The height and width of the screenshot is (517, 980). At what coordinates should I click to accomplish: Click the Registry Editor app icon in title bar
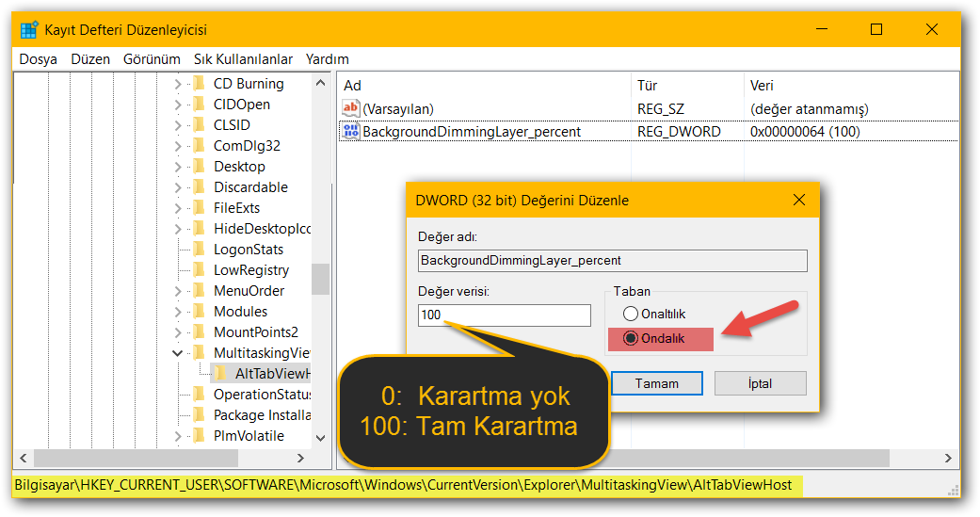coord(29,30)
